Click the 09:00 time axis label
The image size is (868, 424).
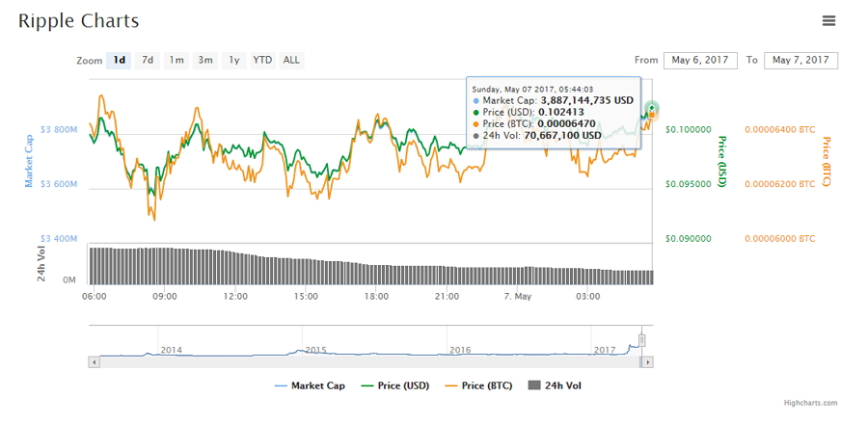click(x=165, y=297)
